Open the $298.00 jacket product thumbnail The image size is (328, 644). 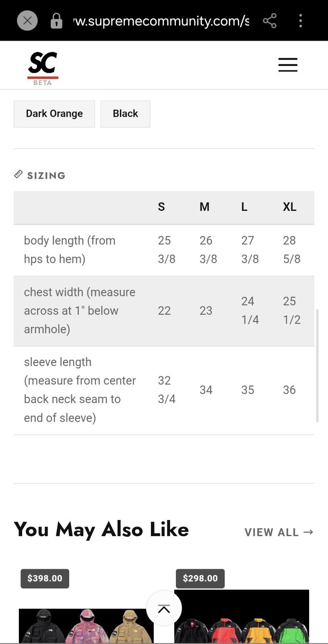[241, 617]
